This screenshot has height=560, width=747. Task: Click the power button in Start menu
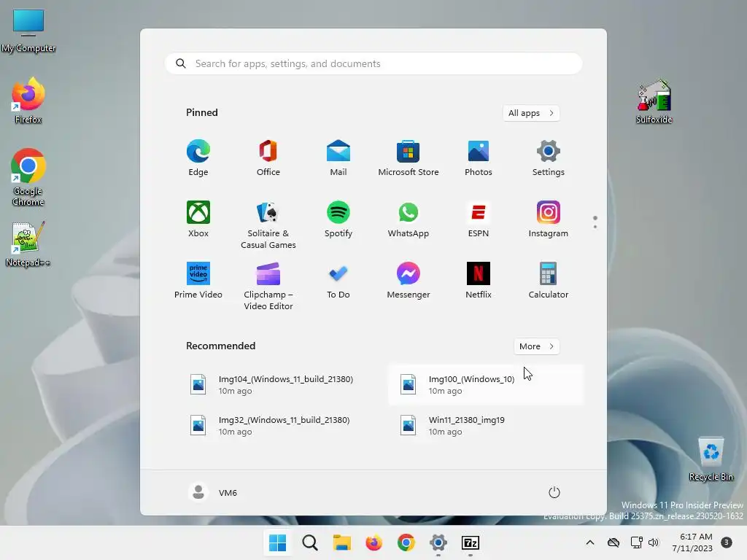(x=554, y=492)
